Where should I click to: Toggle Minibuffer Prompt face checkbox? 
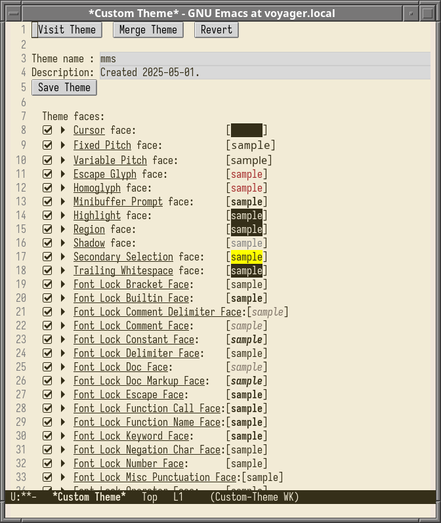pyautogui.click(x=47, y=201)
